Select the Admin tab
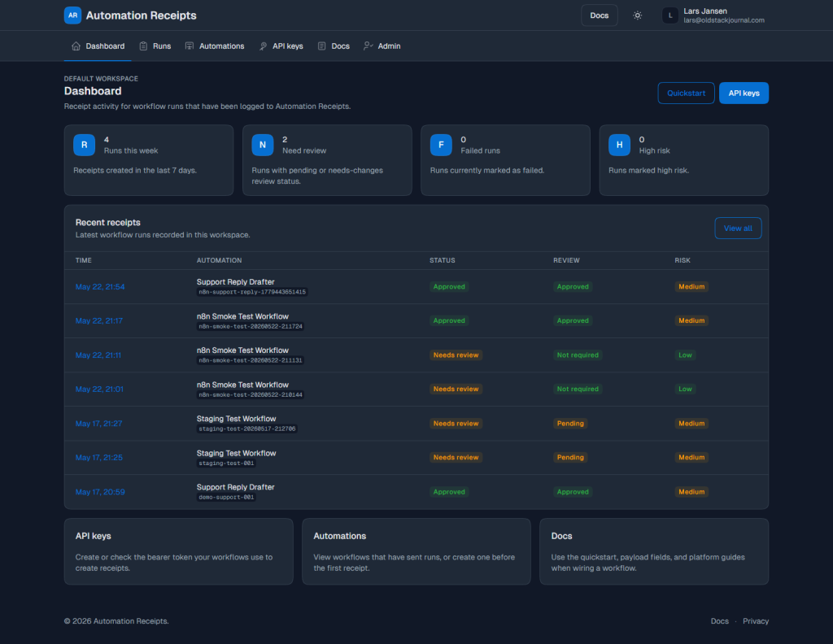 click(382, 46)
